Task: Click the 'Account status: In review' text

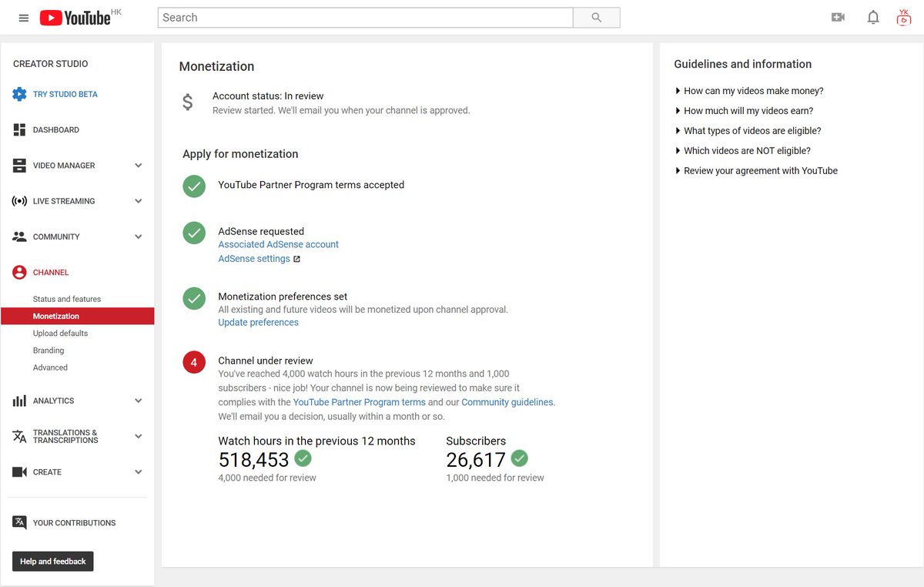Action: [268, 96]
